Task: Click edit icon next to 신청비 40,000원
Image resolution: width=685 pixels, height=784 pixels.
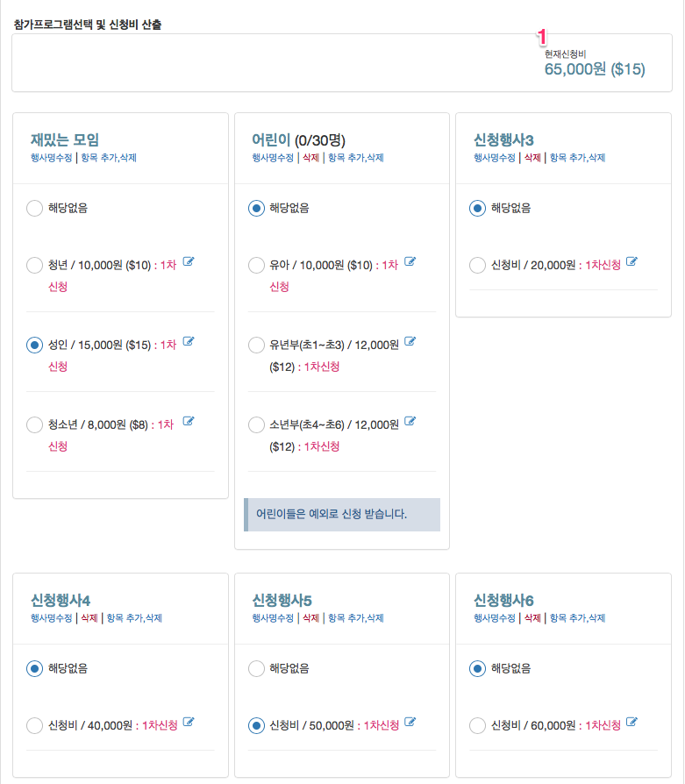Action: click(x=189, y=722)
